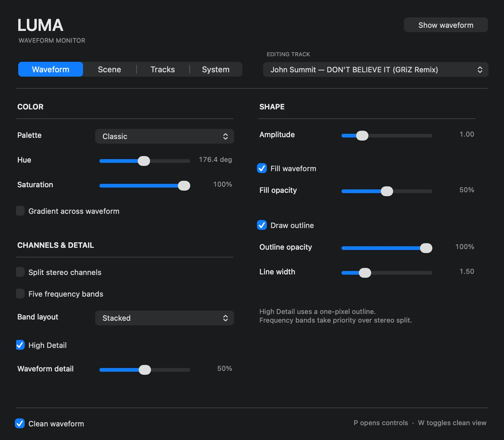
Task: Open the Editing Track dropdown
Action: point(376,70)
